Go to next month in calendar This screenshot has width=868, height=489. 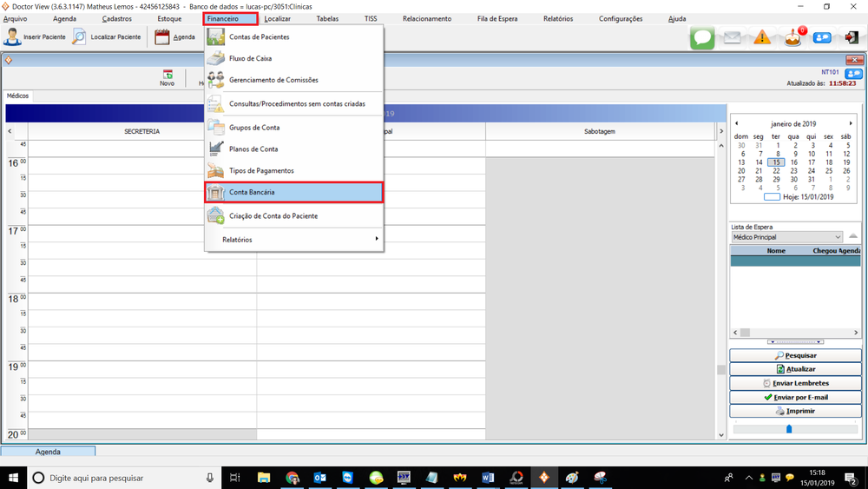point(851,124)
